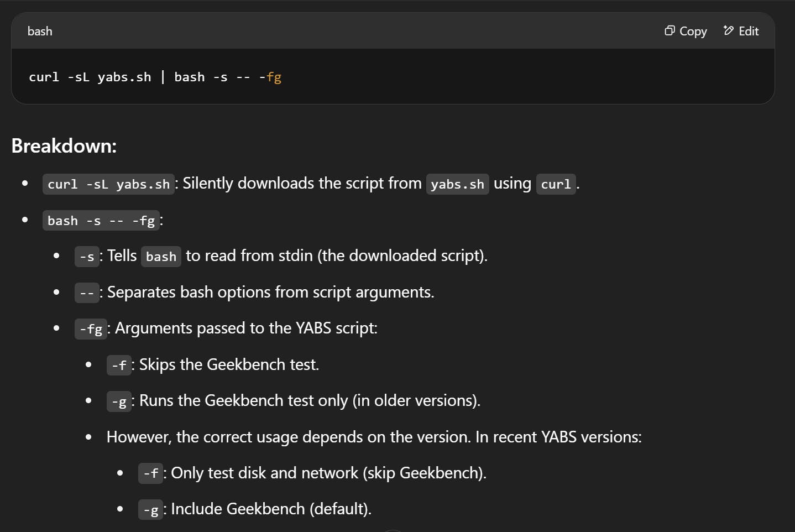
Task: Click the '-s' inline code before 'Tells'
Action: point(87,257)
